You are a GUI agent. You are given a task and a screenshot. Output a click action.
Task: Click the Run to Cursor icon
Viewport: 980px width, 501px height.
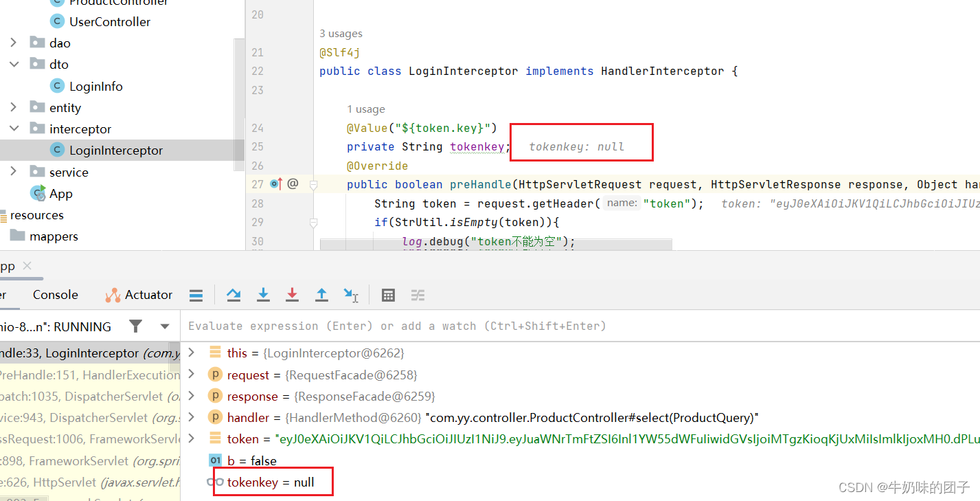tap(351, 295)
